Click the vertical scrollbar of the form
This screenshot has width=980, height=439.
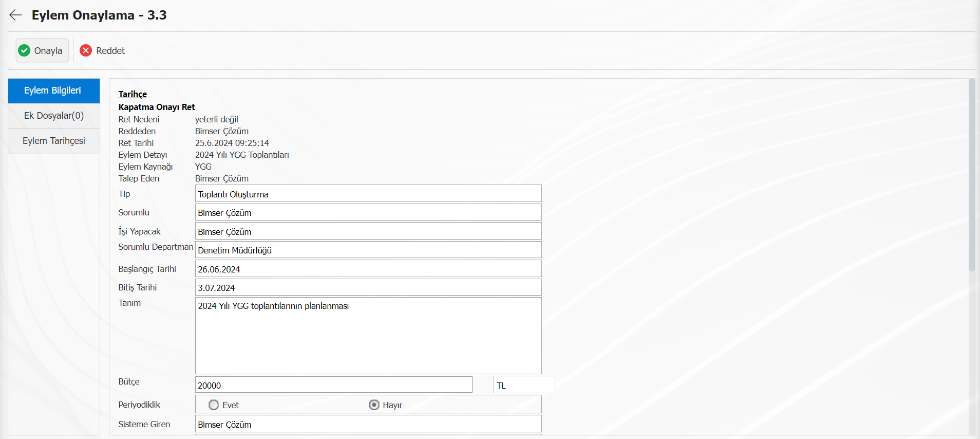pos(971,175)
